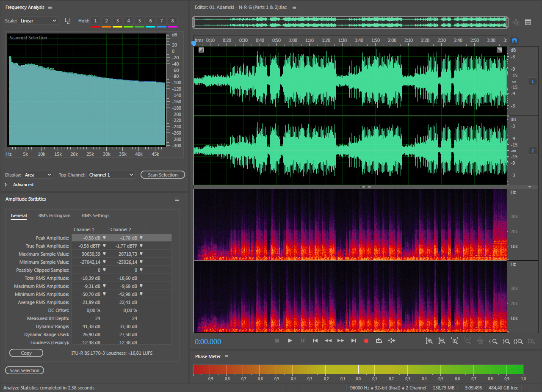Click the orientation icon beside Scale dropdown

[68, 20]
